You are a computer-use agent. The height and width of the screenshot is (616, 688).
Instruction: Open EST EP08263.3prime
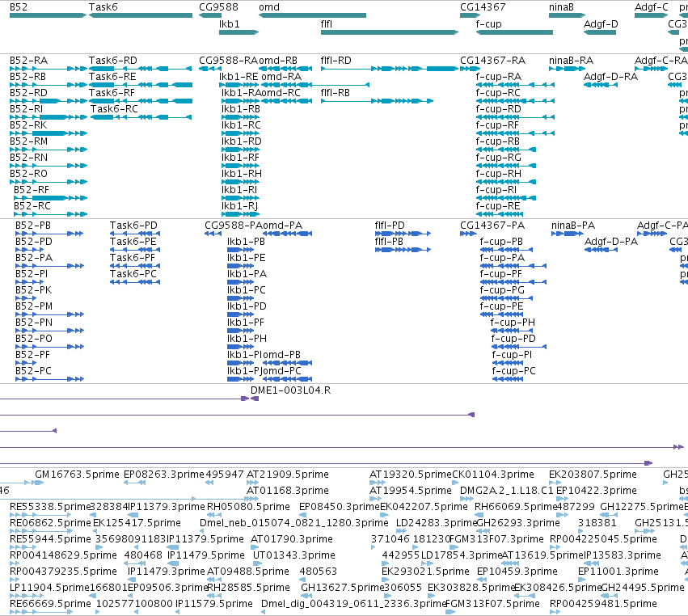(x=164, y=475)
